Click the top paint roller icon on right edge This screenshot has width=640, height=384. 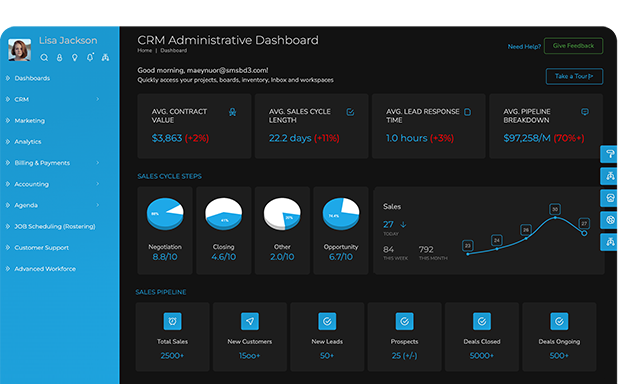point(609,154)
